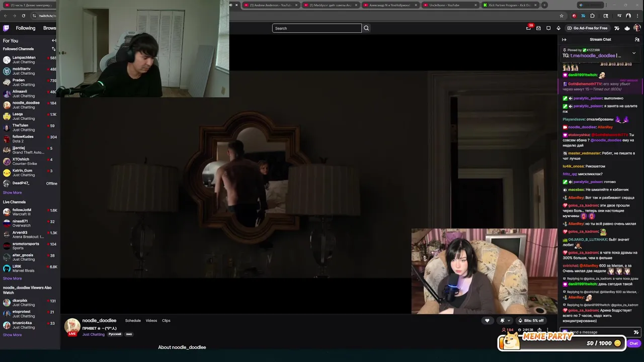Image resolution: width=644 pixels, height=362 pixels.
Task: Open followJotM Warcraft III live channel
Action: click(30, 212)
